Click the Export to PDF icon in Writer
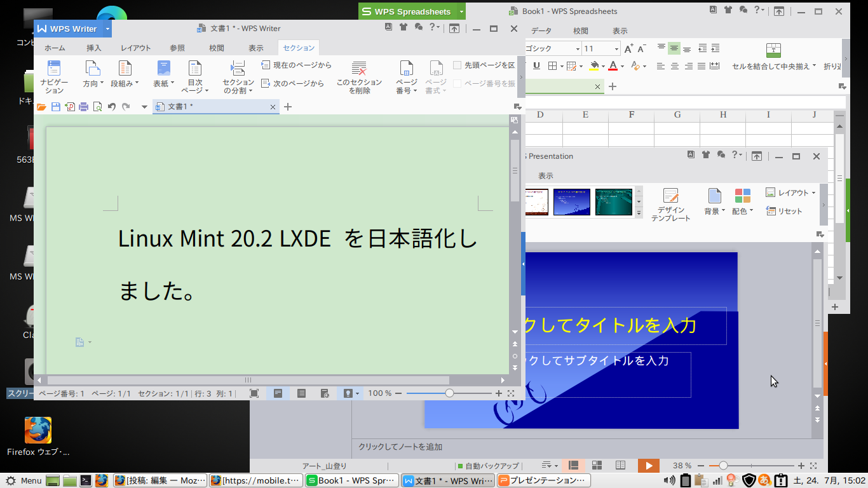Viewport: 868px width, 488px height. [70, 107]
